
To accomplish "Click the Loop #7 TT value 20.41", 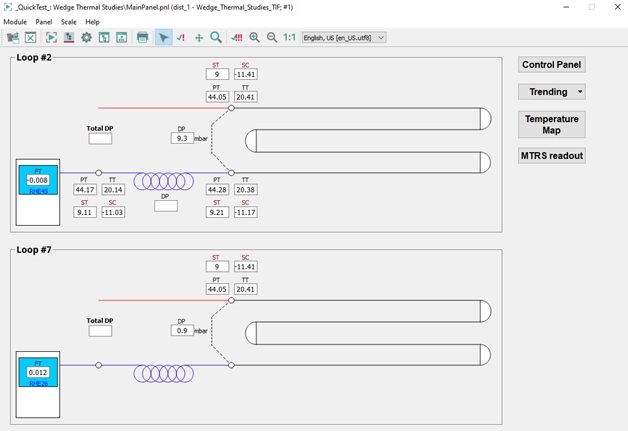I will tap(246, 289).
